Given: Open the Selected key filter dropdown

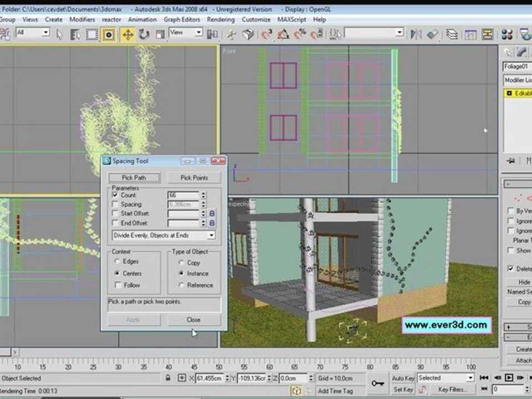Looking at the screenshot, I should (x=446, y=377).
